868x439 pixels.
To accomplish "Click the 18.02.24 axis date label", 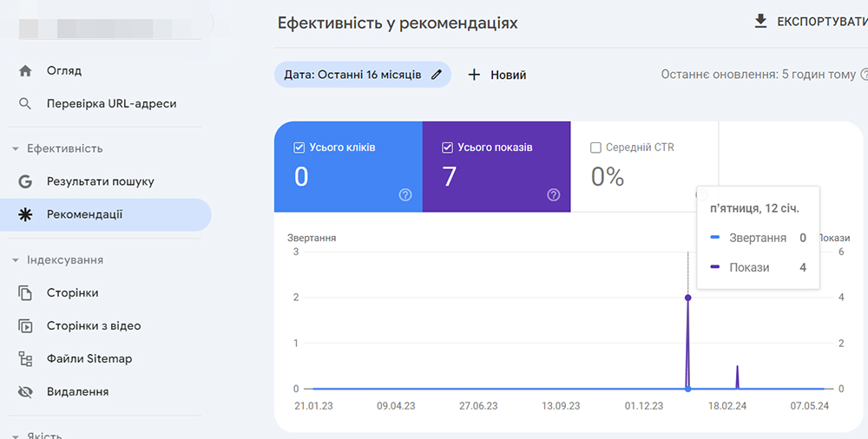I will 727,406.
